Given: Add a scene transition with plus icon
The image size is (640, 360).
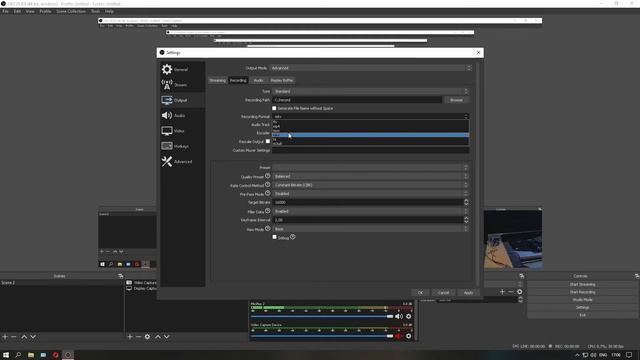Looking at the screenshot, I should point(502,292).
